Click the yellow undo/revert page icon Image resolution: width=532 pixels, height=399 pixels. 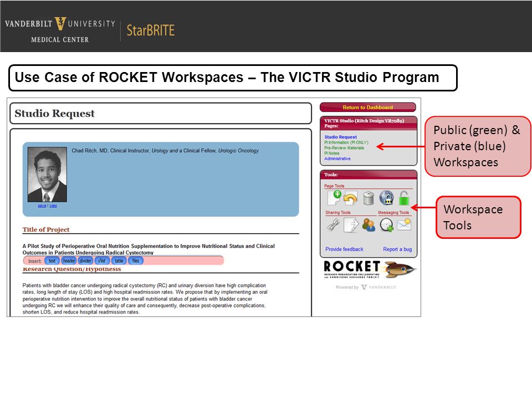tap(350, 198)
